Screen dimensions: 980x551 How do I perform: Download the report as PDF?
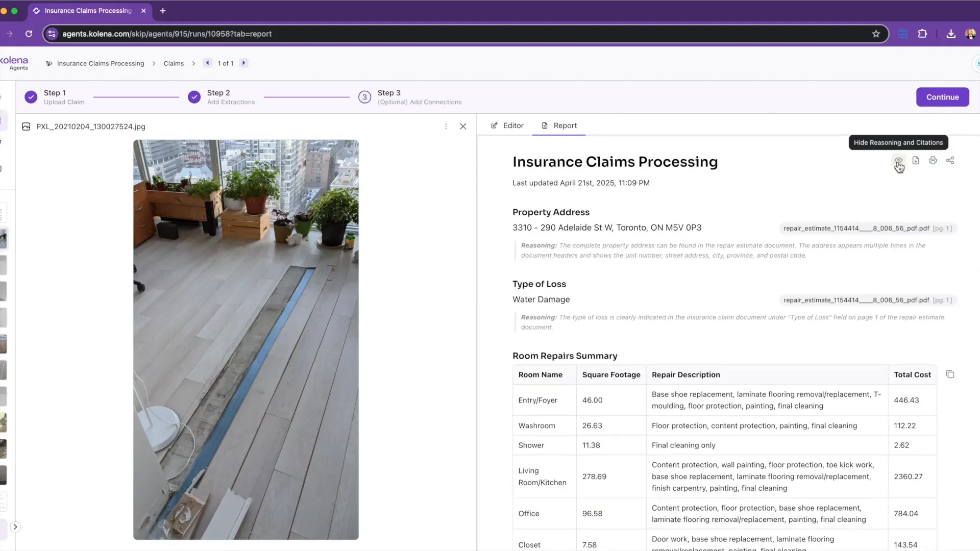(x=916, y=160)
